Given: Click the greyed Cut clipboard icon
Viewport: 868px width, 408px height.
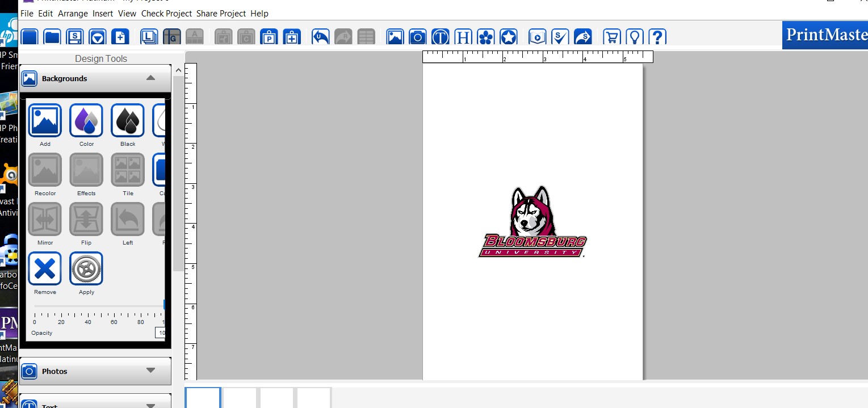Looking at the screenshot, I should point(224,37).
